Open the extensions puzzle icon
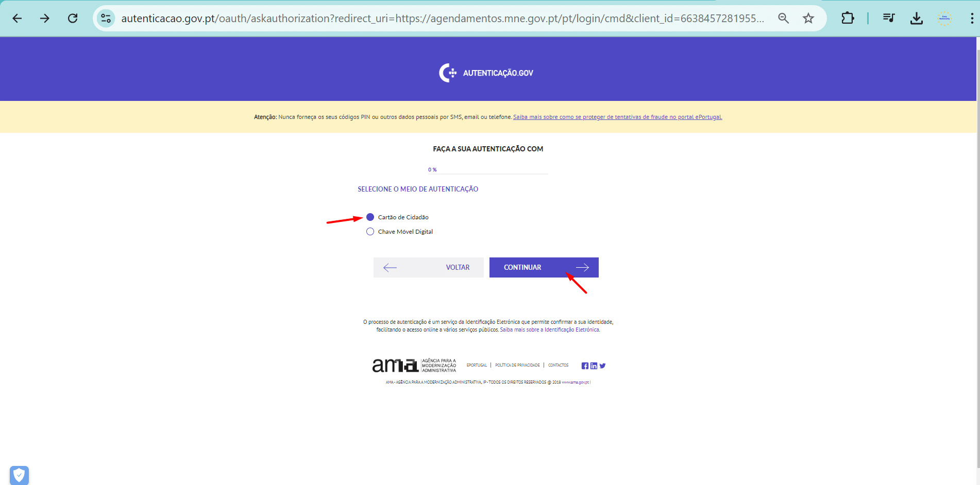This screenshot has height=485, width=980. click(x=848, y=19)
